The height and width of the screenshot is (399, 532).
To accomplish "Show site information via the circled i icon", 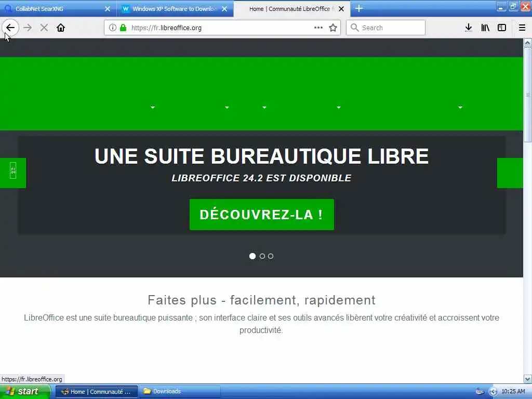I will click(x=112, y=28).
